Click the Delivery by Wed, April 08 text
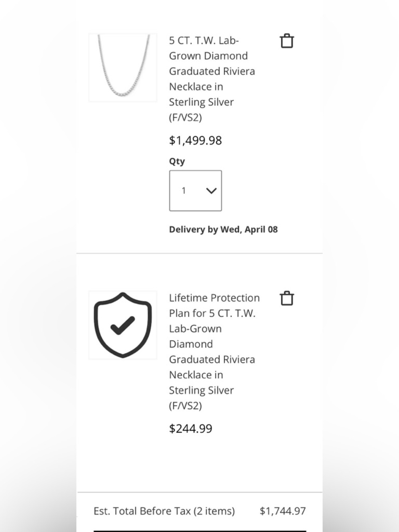Image resolution: width=399 pixels, height=532 pixels. click(223, 229)
